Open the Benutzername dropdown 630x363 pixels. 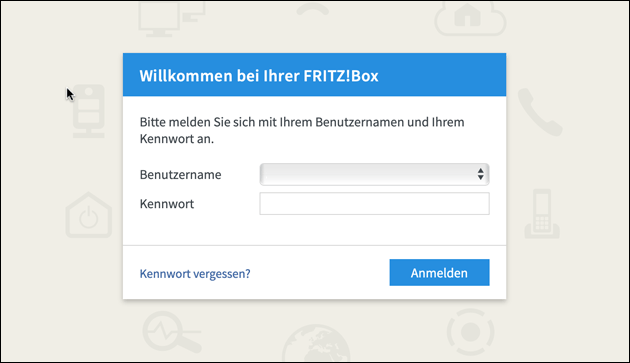(x=374, y=174)
